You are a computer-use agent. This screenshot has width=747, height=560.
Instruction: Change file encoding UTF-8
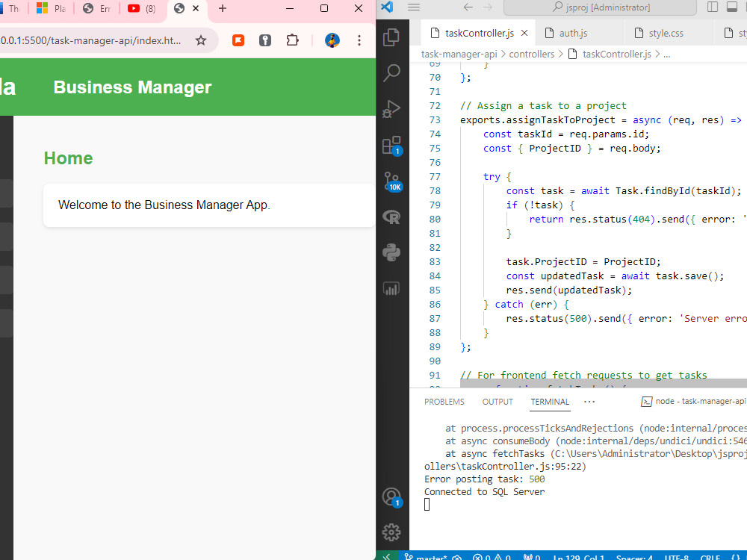pyautogui.click(x=677, y=557)
